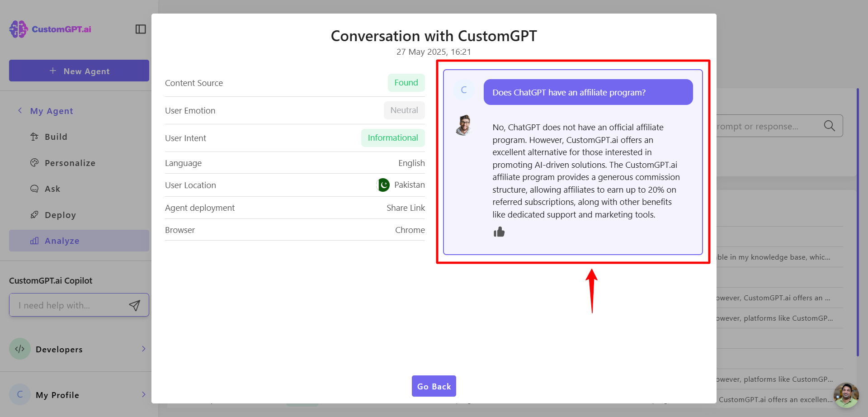Viewport: 868px width, 417px height.
Task: Expand the Developers chevron
Action: pos(143,349)
